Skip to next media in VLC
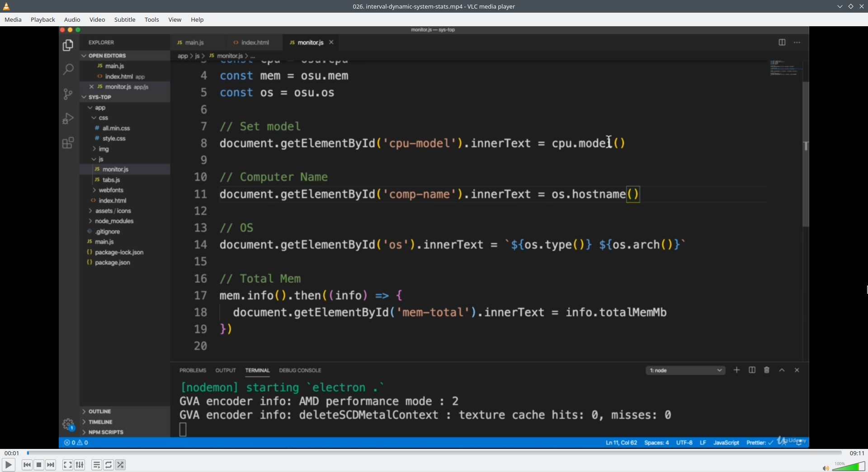The width and height of the screenshot is (868, 472). 51,465
